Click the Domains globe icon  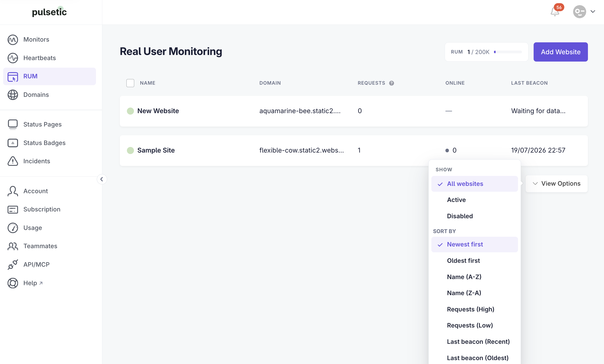coord(13,95)
